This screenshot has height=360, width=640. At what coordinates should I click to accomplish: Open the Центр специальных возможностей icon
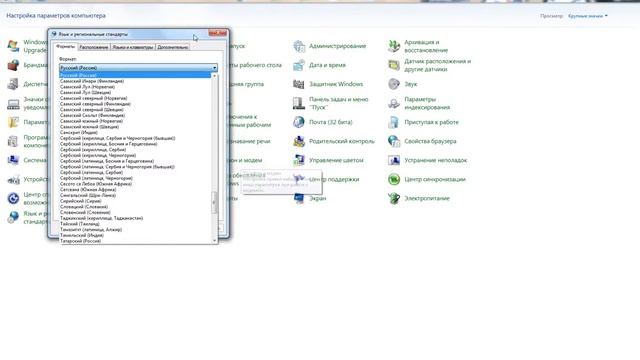tap(13, 198)
